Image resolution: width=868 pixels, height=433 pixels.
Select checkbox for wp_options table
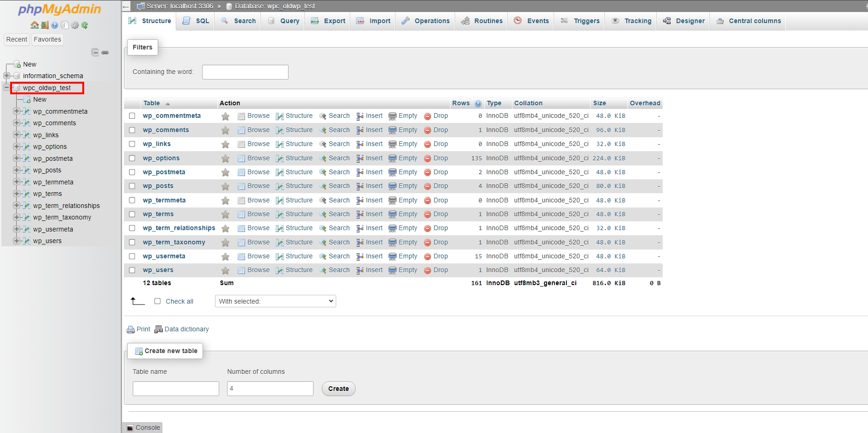click(132, 158)
